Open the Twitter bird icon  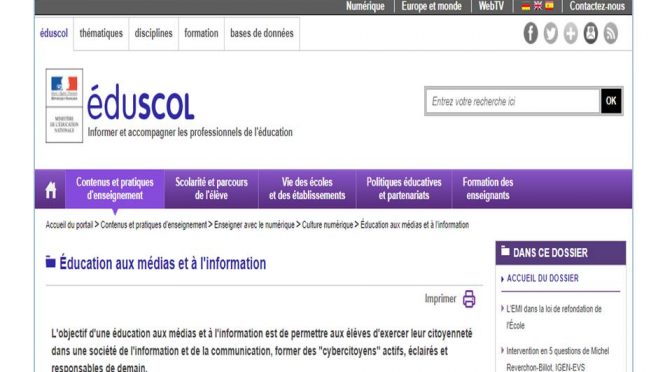point(551,33)
